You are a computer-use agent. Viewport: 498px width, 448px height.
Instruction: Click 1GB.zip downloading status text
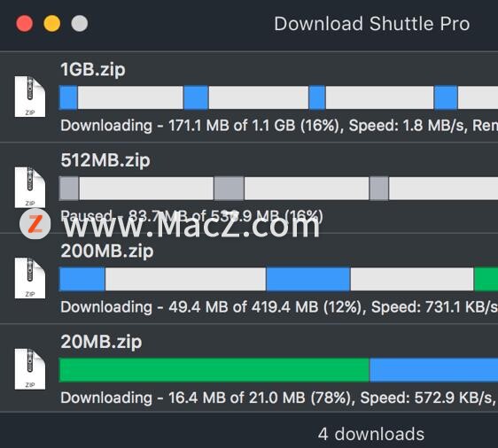tap(279, 126)
